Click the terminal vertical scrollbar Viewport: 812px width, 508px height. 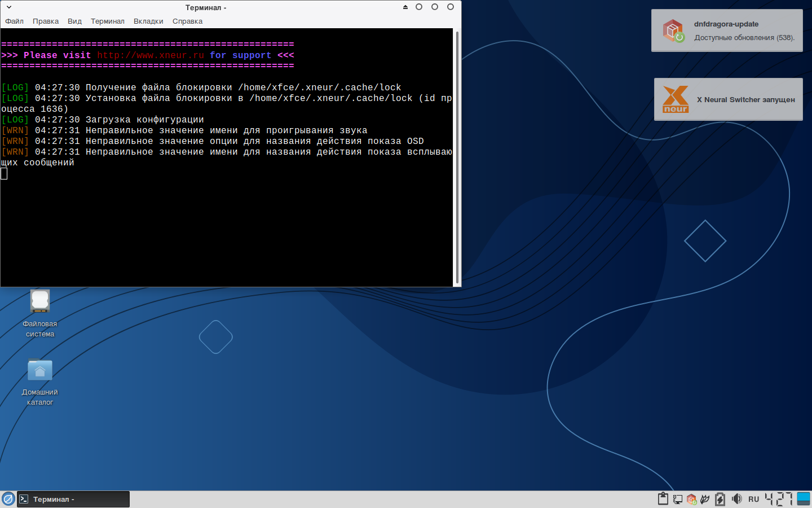457,157
